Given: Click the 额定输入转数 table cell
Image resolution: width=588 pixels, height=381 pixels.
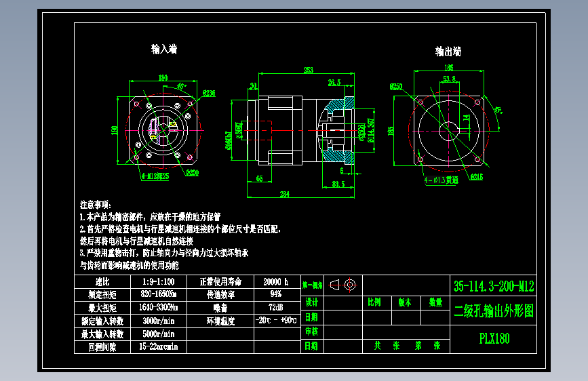Looking at the screenshot, I should tap(102, 321).
